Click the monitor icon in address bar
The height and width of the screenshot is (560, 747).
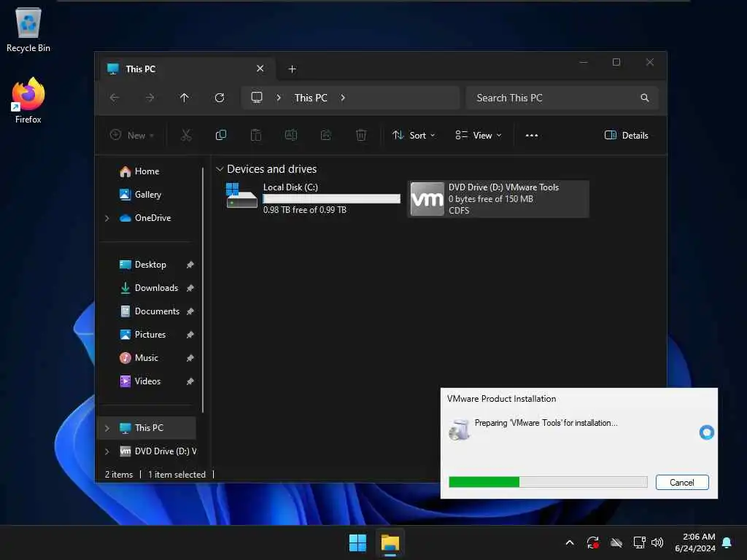click(257, 98)
